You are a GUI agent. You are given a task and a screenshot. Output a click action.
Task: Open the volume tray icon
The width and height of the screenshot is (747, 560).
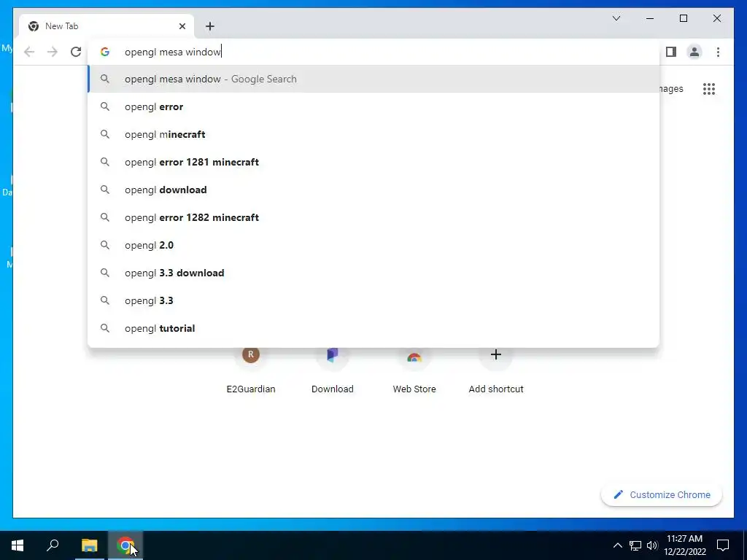(652, 545)
